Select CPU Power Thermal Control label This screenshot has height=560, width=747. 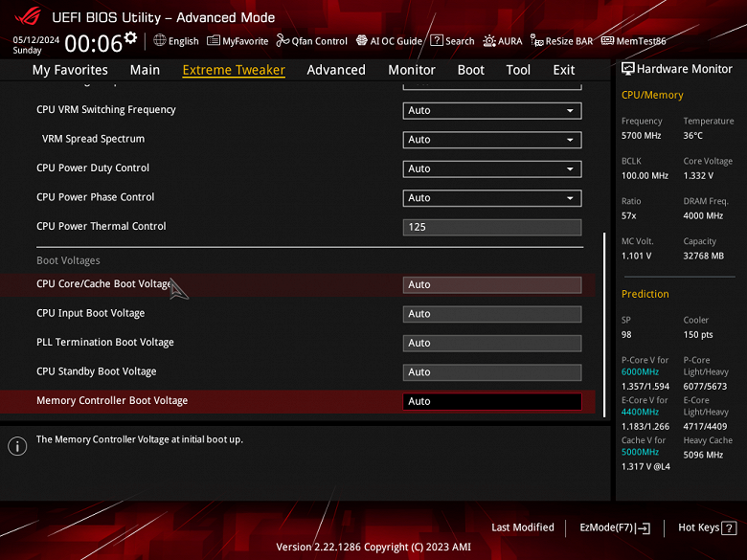pos(101,226)
